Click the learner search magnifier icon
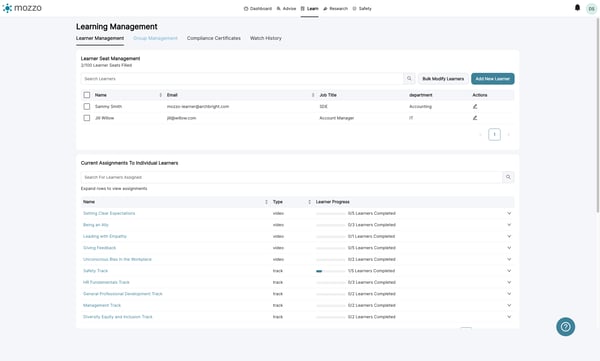The image size is (600, 361). pyautogui.click(x=409, y=78)
